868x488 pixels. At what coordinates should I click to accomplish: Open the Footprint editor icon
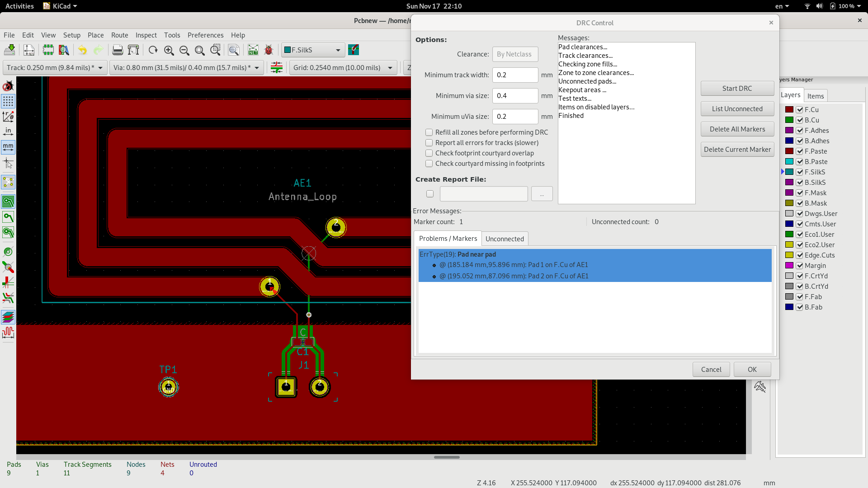[48, 50]
